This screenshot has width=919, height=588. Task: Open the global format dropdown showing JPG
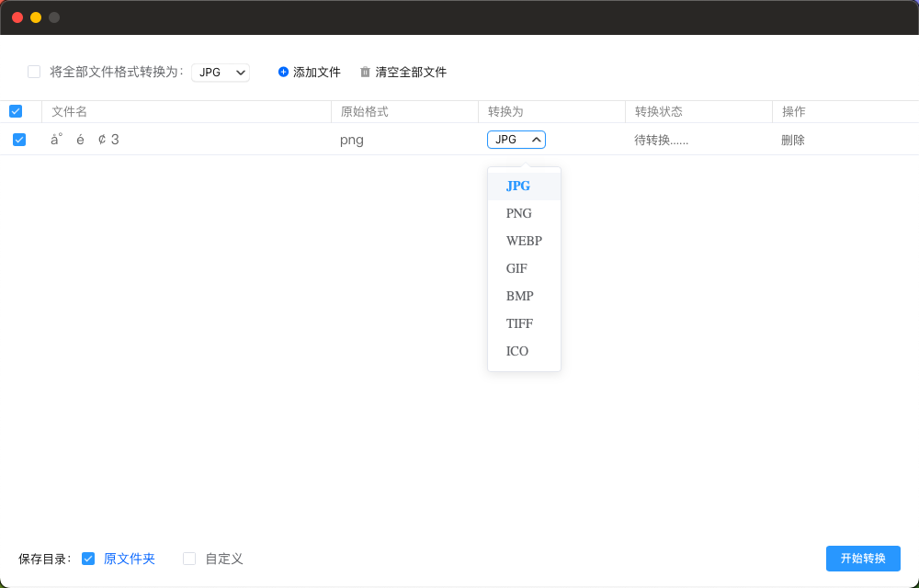point(221,72)
